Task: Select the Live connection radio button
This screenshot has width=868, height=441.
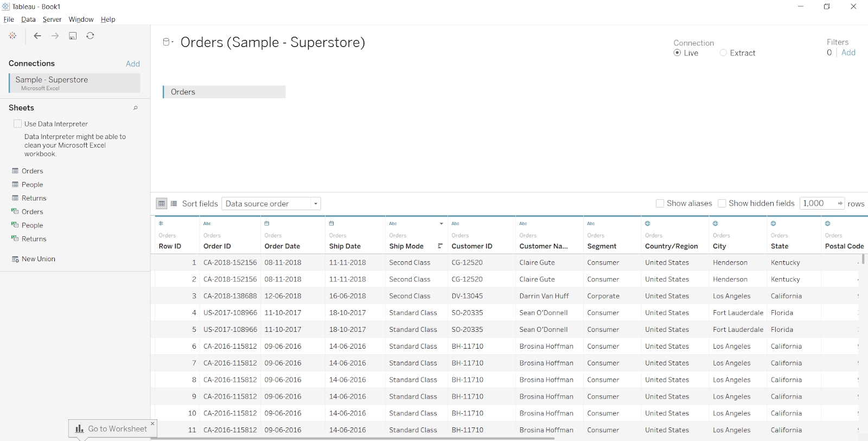Action: point(677,53)
